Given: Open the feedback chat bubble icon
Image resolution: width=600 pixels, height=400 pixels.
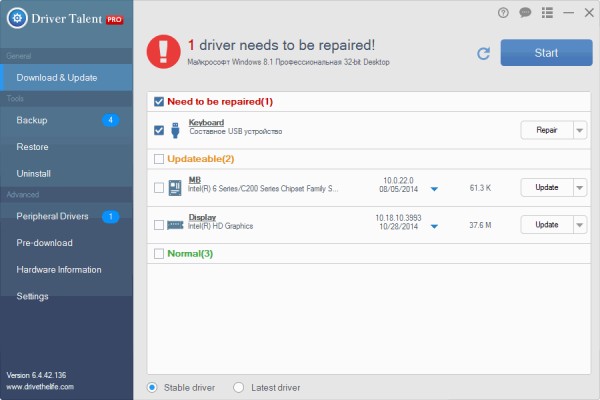Looking at the screenshot, I should [x=525, y=13].
